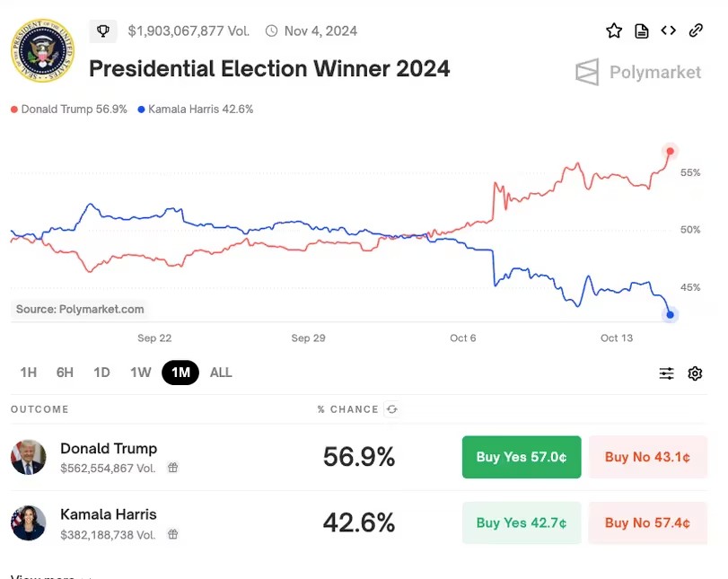Viewport: 728px width, 579px height.
Task: Click the refresh icon beside % Chance
Action: (392, 409)
